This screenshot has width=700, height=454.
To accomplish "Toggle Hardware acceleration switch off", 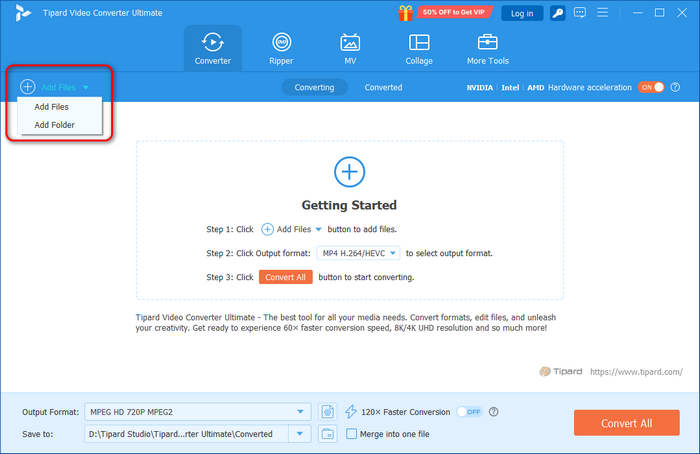I will click(x=651, y=87).
